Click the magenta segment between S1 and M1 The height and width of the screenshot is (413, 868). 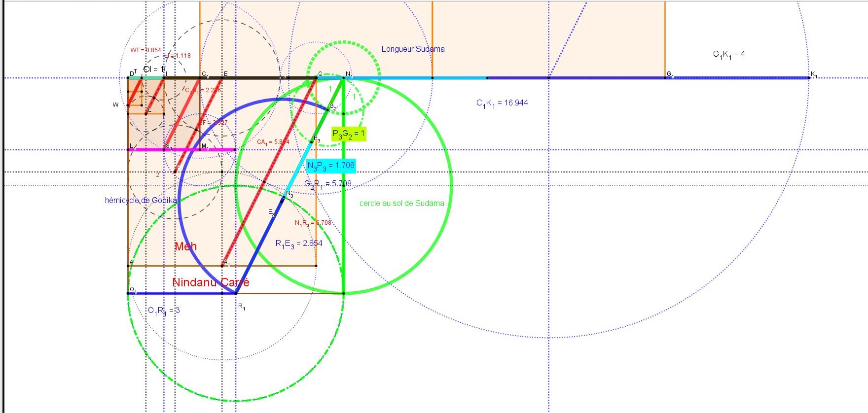[183, 150]
